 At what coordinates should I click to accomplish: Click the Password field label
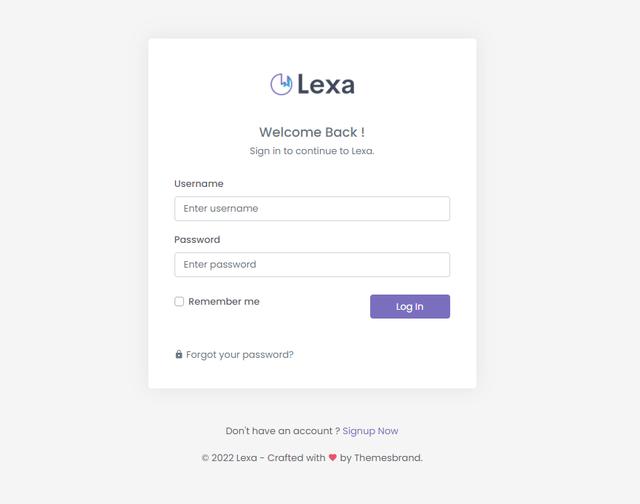click(197, 240)
